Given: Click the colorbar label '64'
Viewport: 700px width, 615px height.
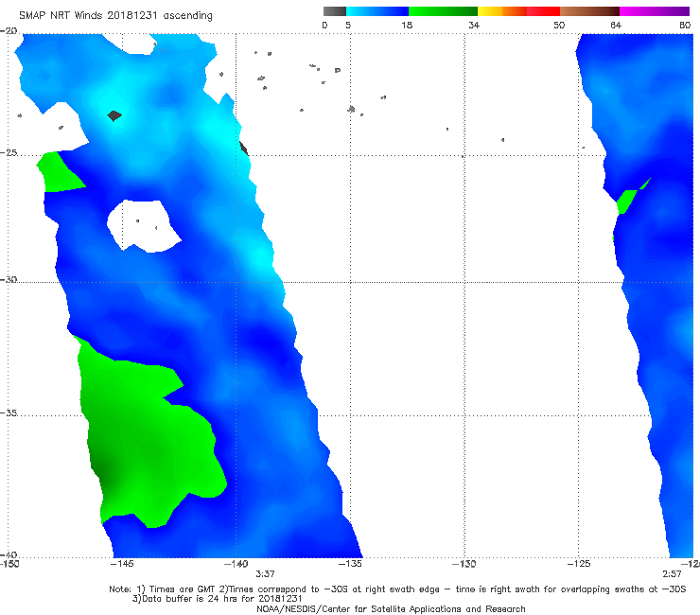Looking at the screenshot, I should click(616, 25).
